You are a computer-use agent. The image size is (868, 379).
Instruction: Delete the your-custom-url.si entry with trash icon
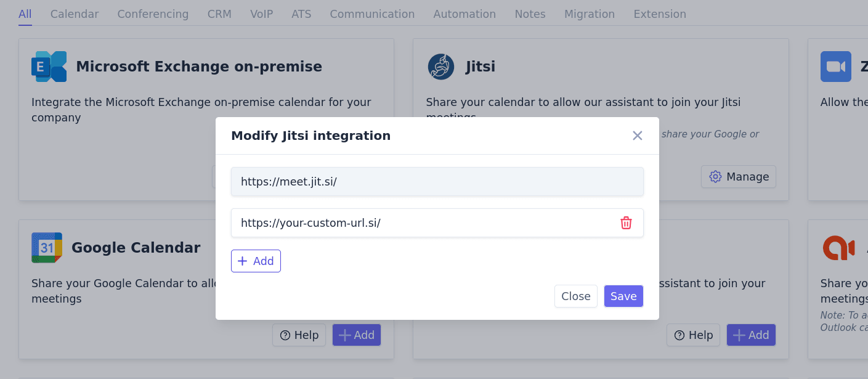coord(626,223)
